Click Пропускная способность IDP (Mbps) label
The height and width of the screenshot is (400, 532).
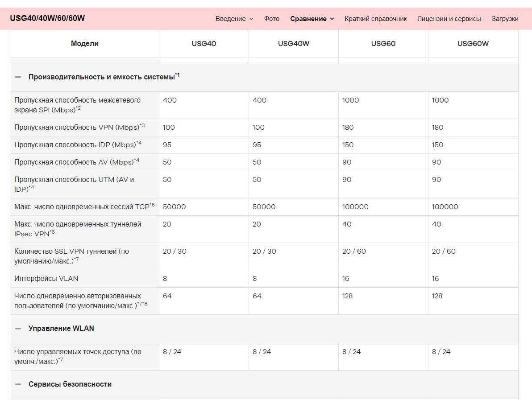point(78,144)
